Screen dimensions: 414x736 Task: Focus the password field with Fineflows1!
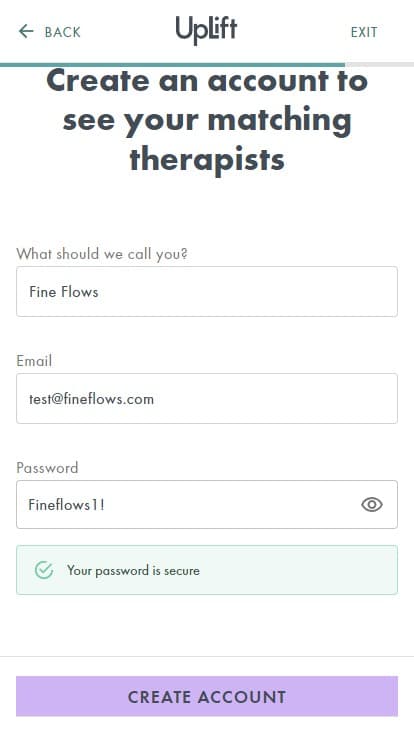pyautogui.click(x=207, y=505)
